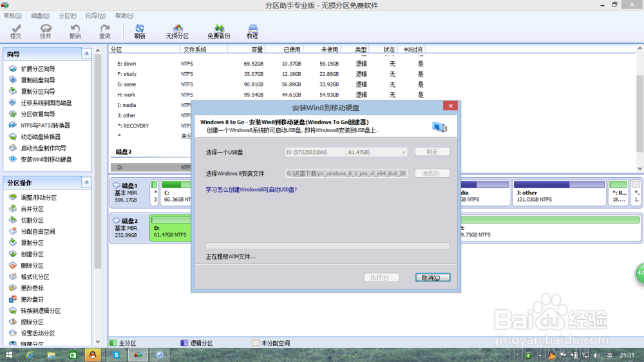This screenshot has height=362, width=644.
Task: Open NTFS与FAT32转换器
Action: (x=45, y=126)
